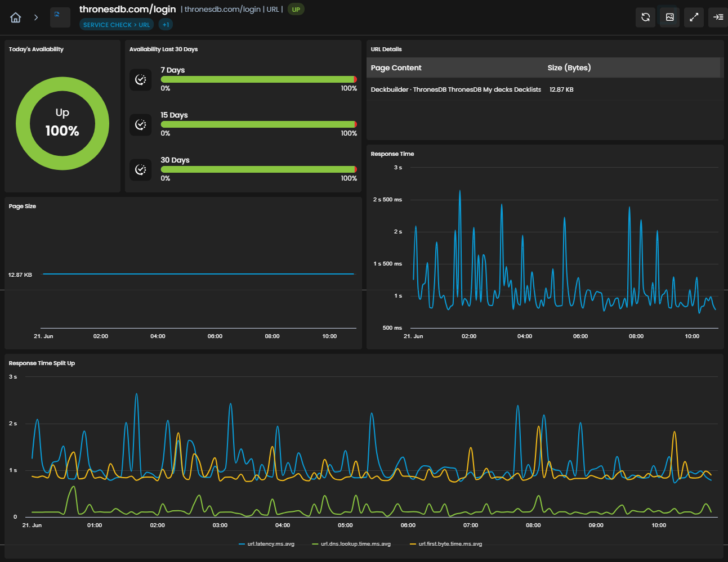Toggle url.latency.ms.avg legend series
Viewport: 728px width, 562px height.
click(267, 544)
